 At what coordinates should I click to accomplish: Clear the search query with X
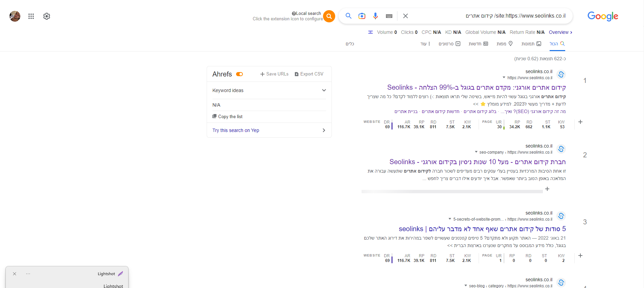click(x=406, y=16)
